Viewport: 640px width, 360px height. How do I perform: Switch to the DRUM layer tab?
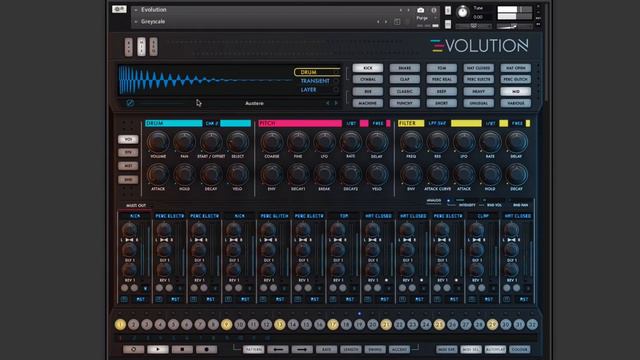(x=317, y=72)
